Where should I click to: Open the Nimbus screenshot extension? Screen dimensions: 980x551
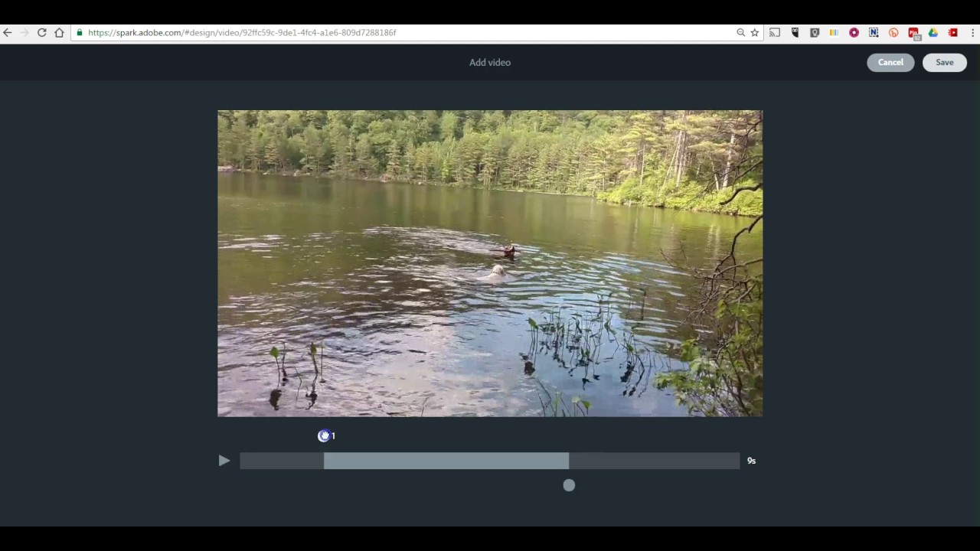pos(874,33)
